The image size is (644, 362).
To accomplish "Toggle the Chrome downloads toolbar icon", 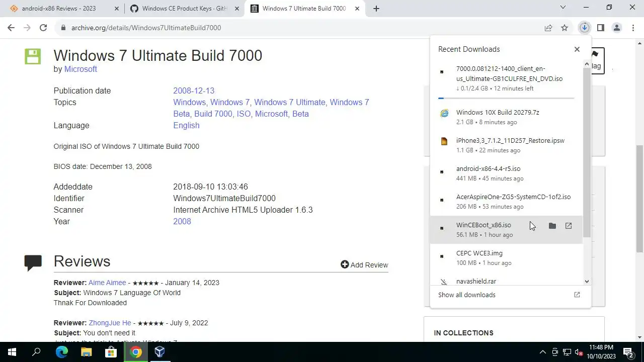I will coord(584,28).
